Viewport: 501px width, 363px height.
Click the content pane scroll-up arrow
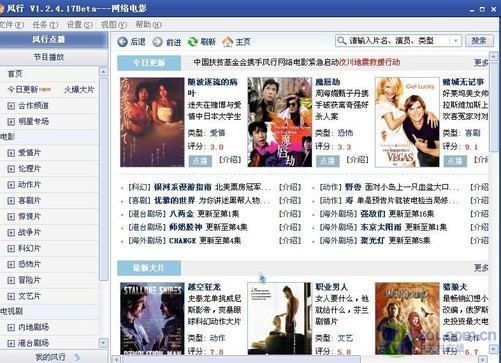pos(494,56)
